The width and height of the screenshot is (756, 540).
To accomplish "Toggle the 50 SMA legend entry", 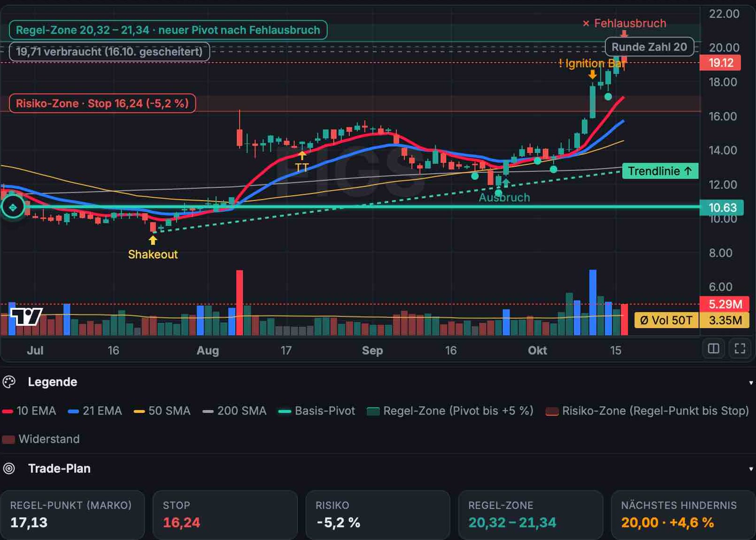I will click(162, 411).
